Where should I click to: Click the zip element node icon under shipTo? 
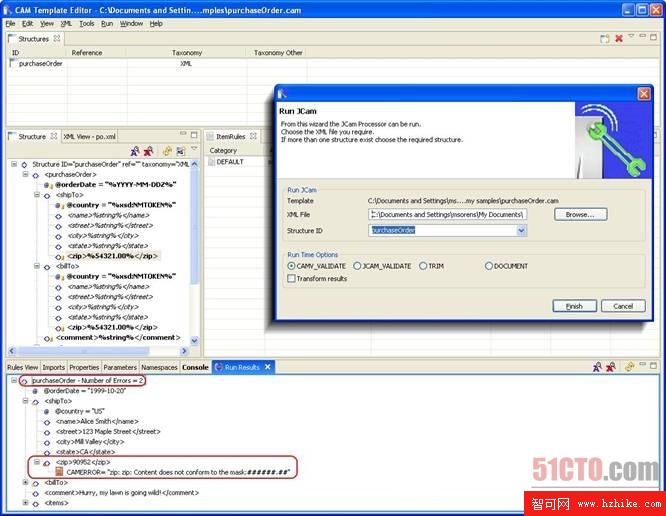(59, 256)
